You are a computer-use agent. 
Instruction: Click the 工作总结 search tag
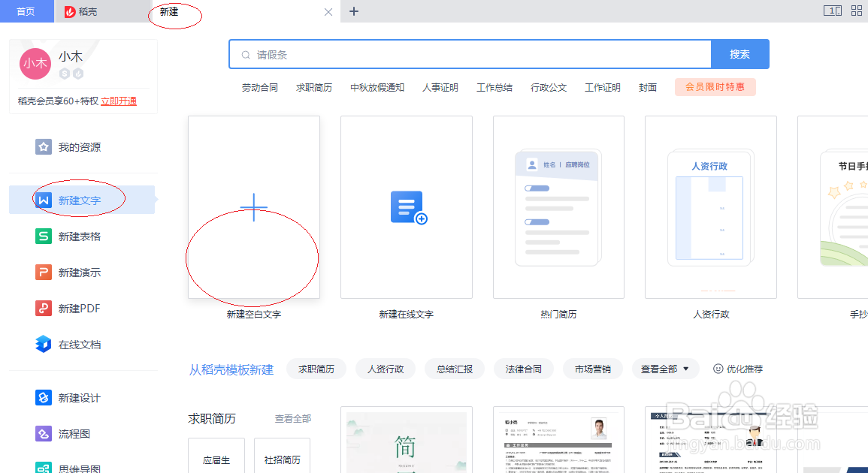point(494,87)
